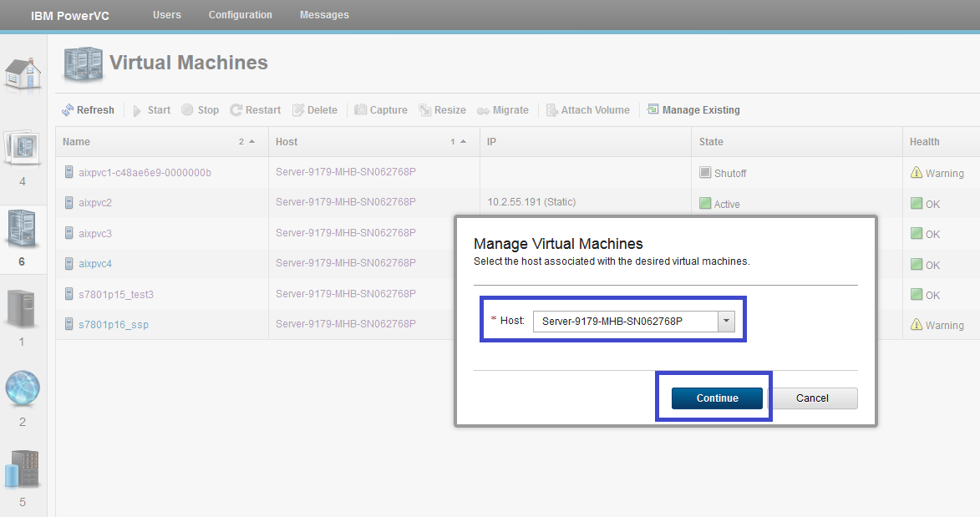Open Virtual Machines sidebar icon labeled 6

click(x=22, y=229)
